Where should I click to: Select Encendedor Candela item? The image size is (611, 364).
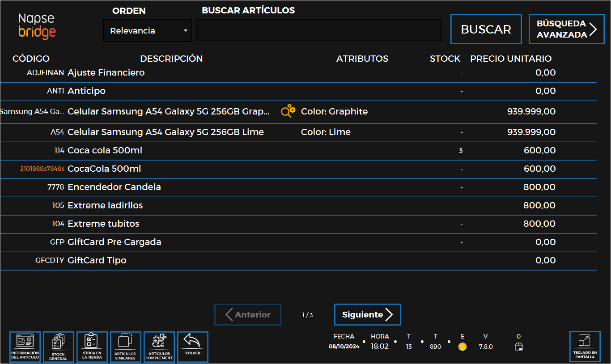(x=114, y=187)
